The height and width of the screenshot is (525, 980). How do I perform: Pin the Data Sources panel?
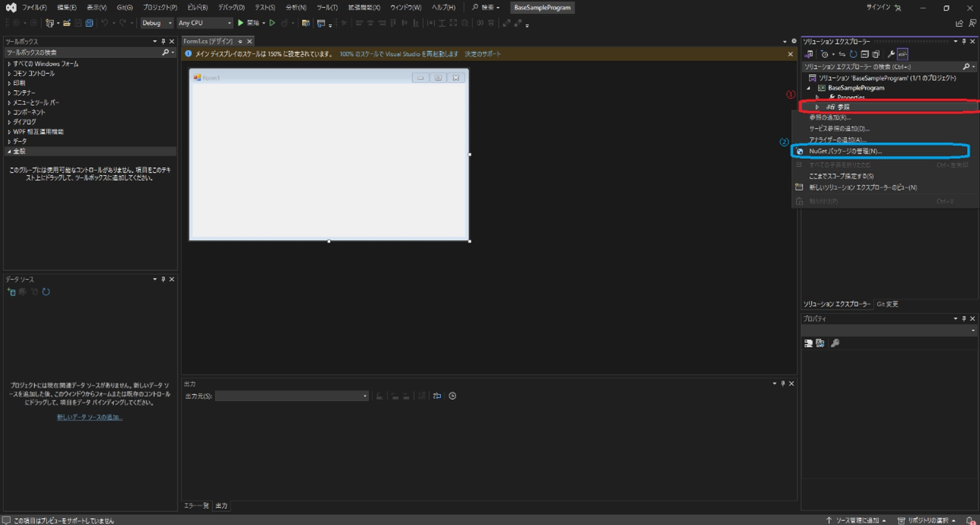coord(163,279)
